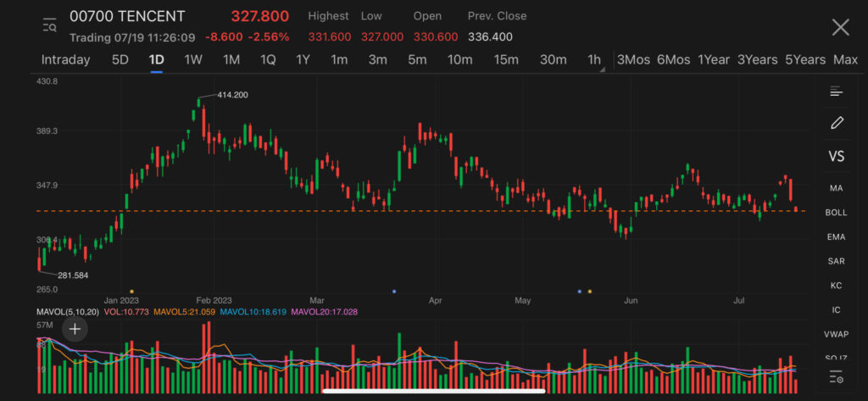868x401 pixels.
Task: Set range to 6Mos
Action: tap(674, 60)
